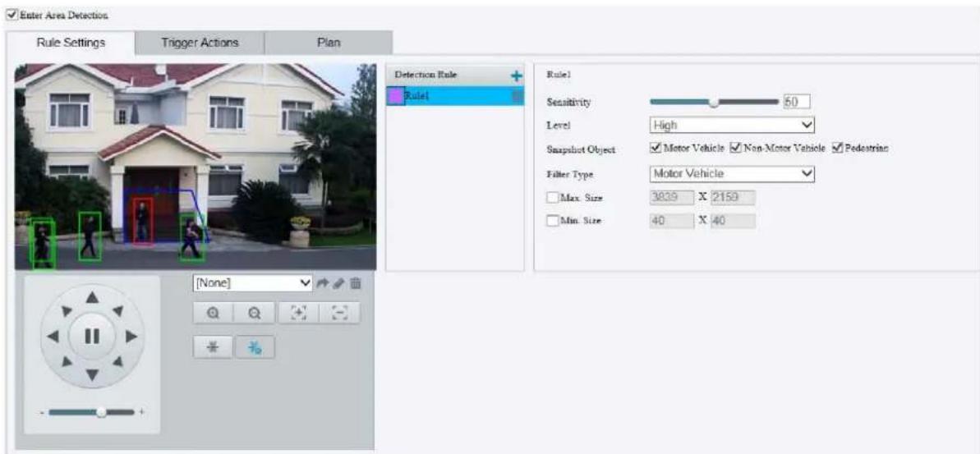
Task: Zoom in with magnifier plus icon
Action: 214,314
